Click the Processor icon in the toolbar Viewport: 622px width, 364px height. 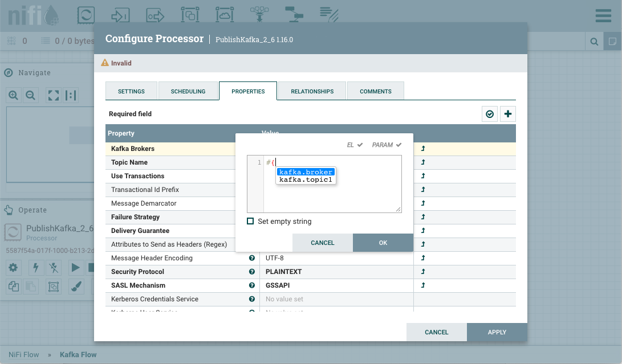pyautogui.click(x=86, y=15)
